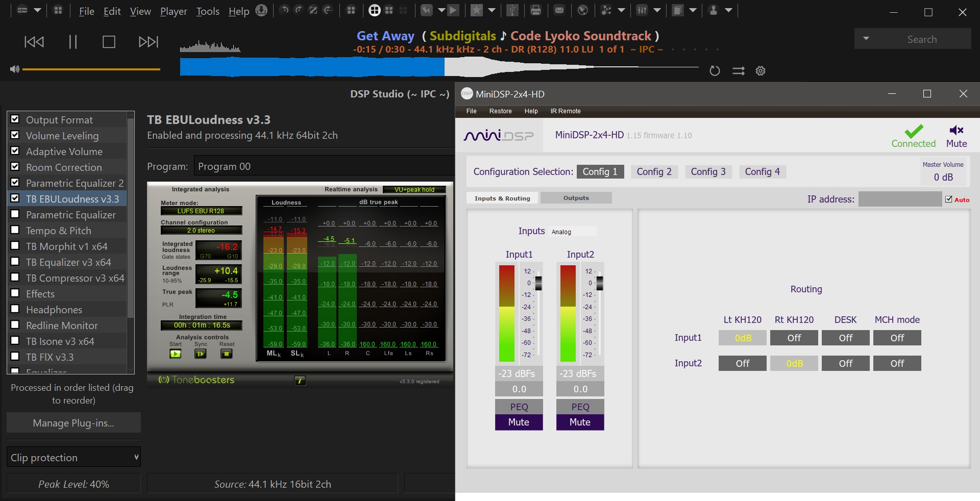Open the Clip protection dropdown
Viewport: 980px width, 501px height.
coord(73,457)
